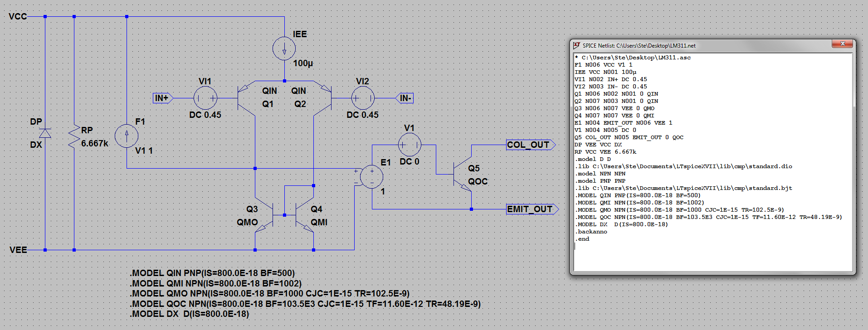Click the DX model label by diode
Image resolution: width=868 pixels, height=330 pixels.
36,145
